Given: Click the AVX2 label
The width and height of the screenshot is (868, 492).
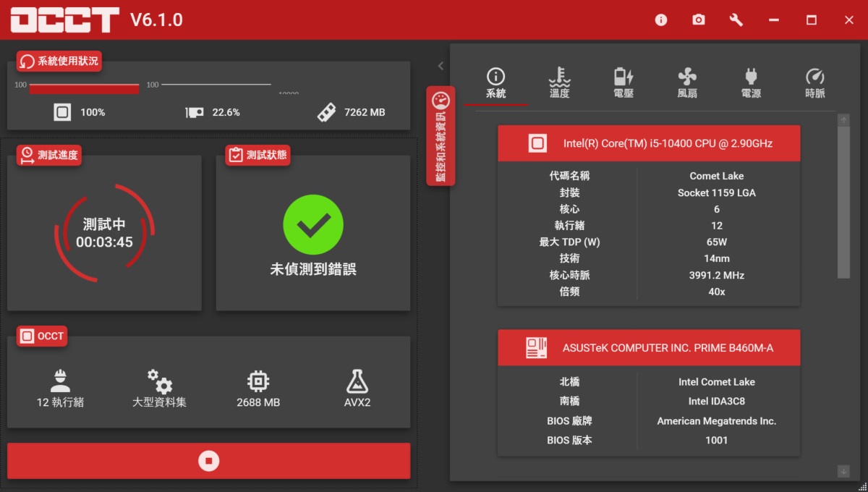Looking at the screenshot, I should 357,402.
